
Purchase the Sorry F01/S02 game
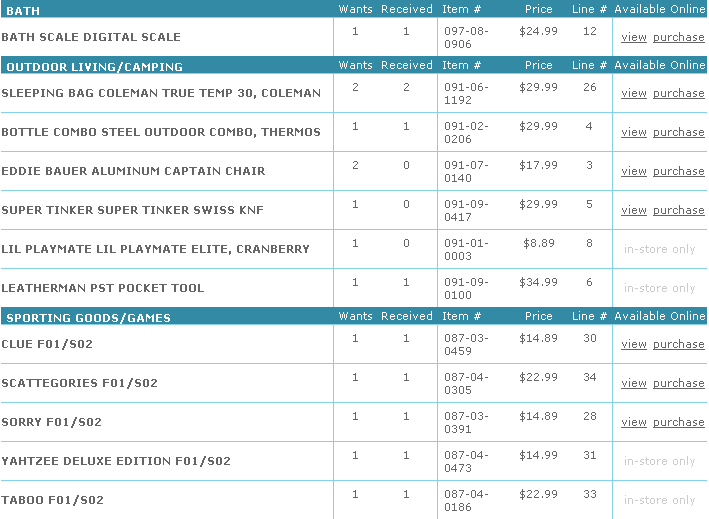pyautogui.click(x=678, y=422)
